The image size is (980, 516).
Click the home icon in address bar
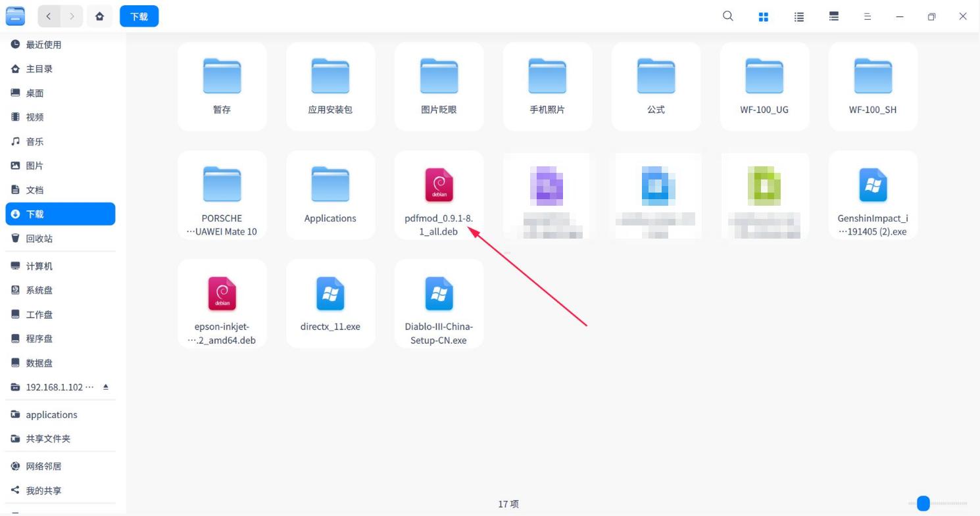tap(99, 16)
